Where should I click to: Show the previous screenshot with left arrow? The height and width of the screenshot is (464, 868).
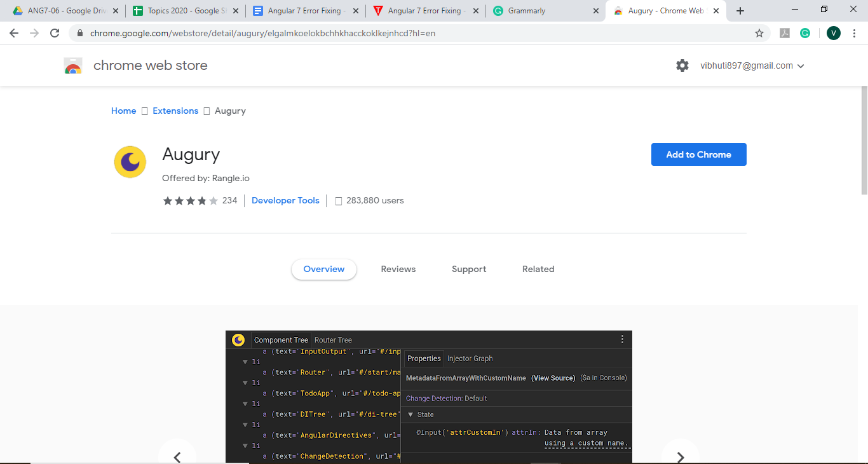177,456
